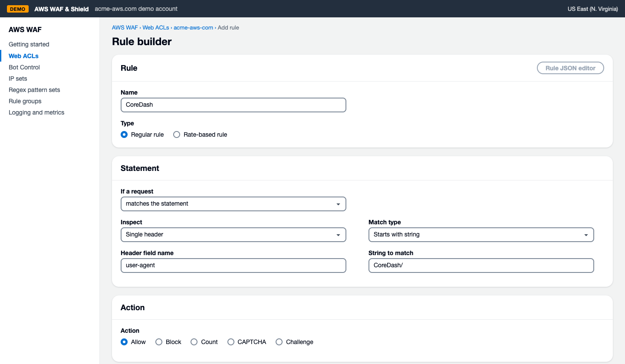Image resolution: width=625 pixels, height=364 pixels.
Task: Click the AWS WAF & Shield title
Action: coord(62,9)
